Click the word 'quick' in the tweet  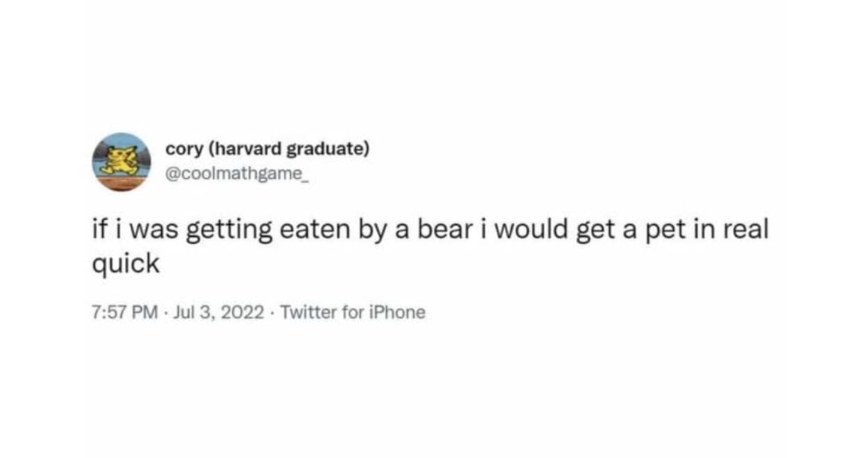125,263
